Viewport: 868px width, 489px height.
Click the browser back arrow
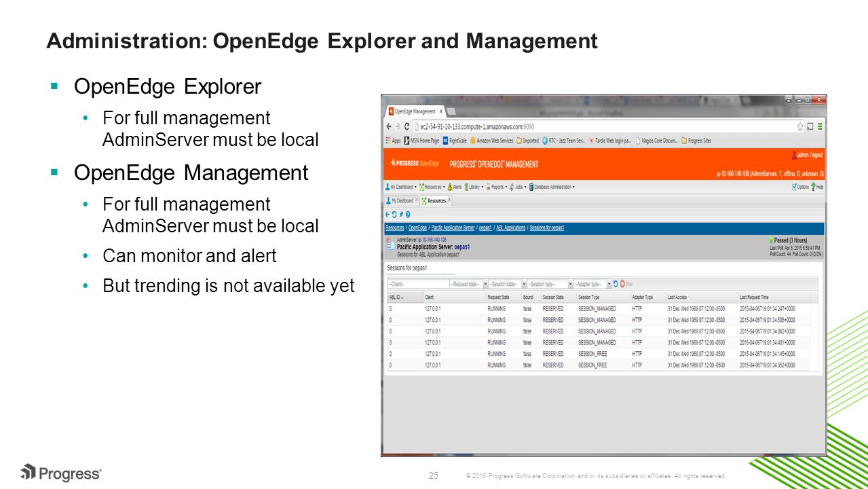(389, 126)
